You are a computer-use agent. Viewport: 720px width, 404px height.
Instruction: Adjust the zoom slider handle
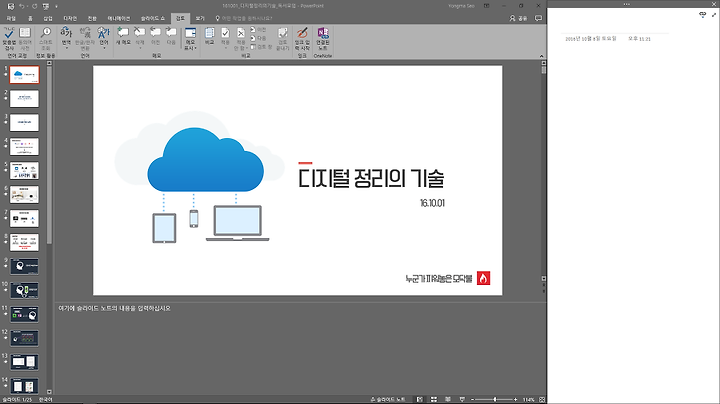coord(495,399)
